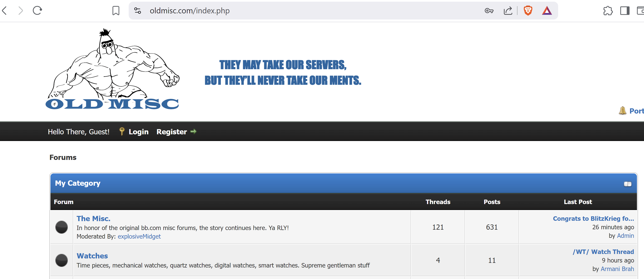This screenshot has height=279, width=644.
Task: Open site settings icon in address bar
Action: pyautogui.click(x=138, y=11)
